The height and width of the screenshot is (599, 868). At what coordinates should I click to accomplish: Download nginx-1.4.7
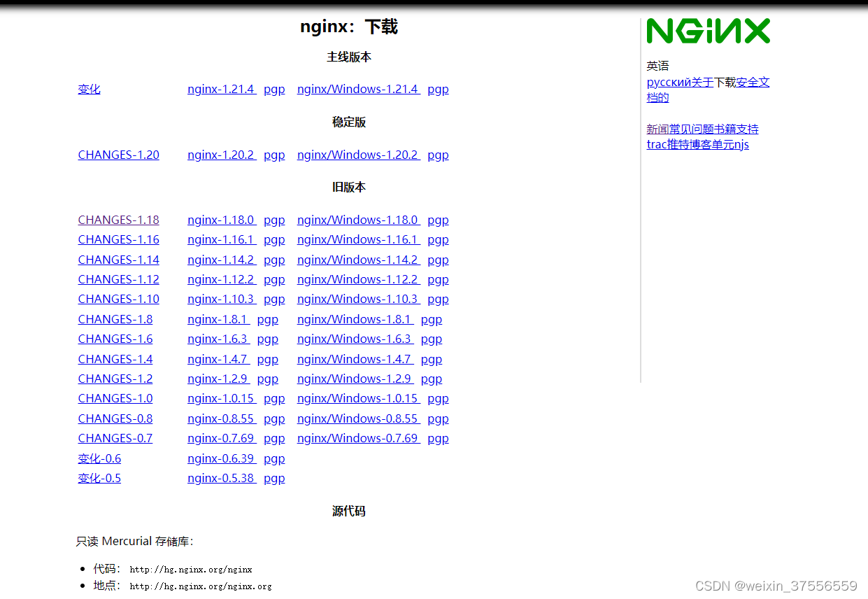(x=218, y=359)
